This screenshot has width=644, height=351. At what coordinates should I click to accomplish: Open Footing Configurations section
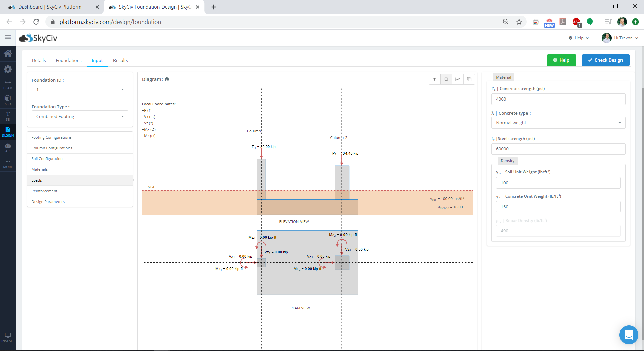[80, 137]
